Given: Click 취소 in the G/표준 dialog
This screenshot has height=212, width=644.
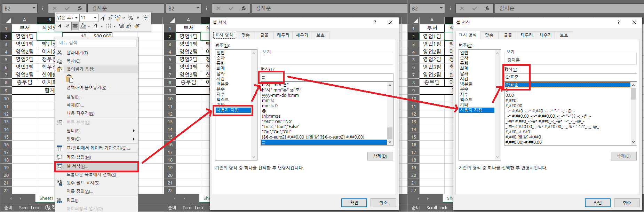Looking at the screenshot, I should 627,203.
